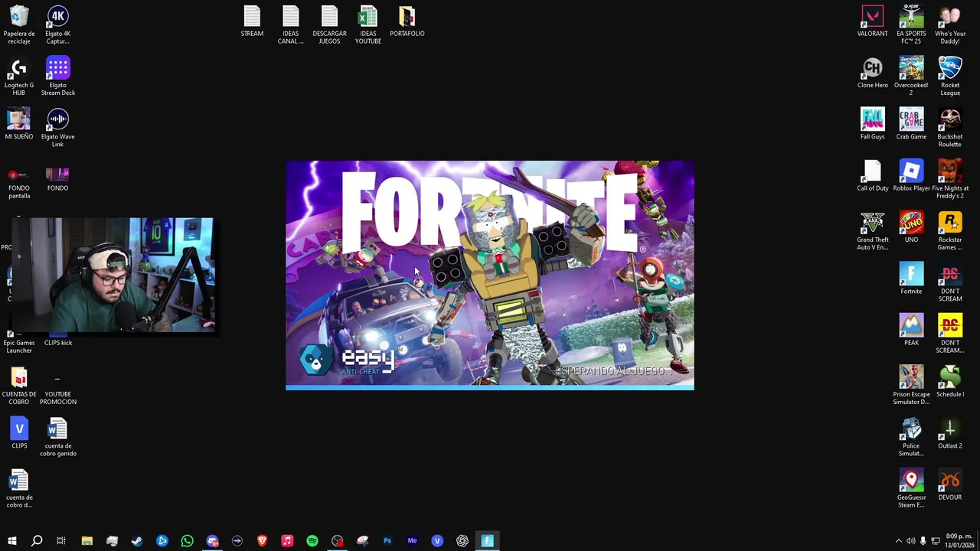Open the STREAM text document

(x=252, y=21)
